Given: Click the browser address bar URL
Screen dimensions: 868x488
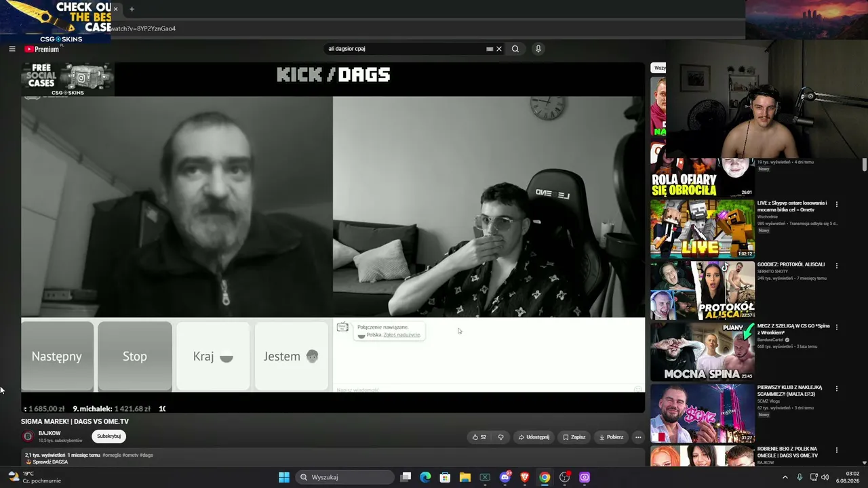Looking at the screenshot, I should [144, 28].
